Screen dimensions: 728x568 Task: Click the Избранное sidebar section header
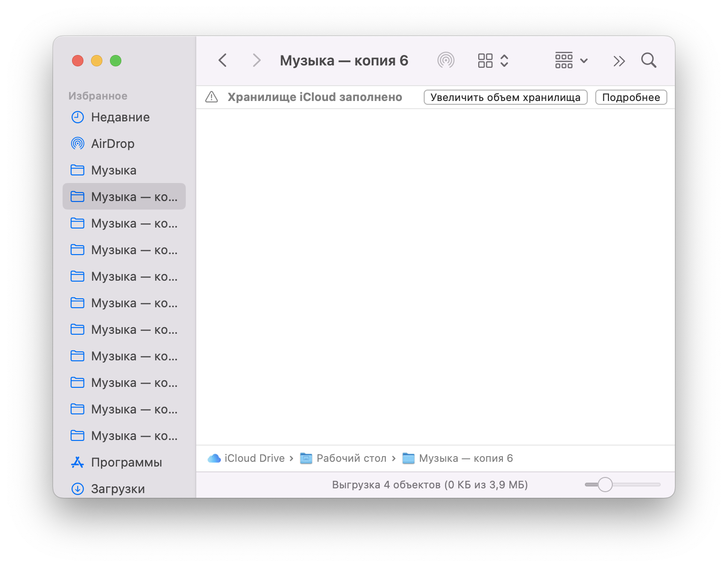coord(98,96)
